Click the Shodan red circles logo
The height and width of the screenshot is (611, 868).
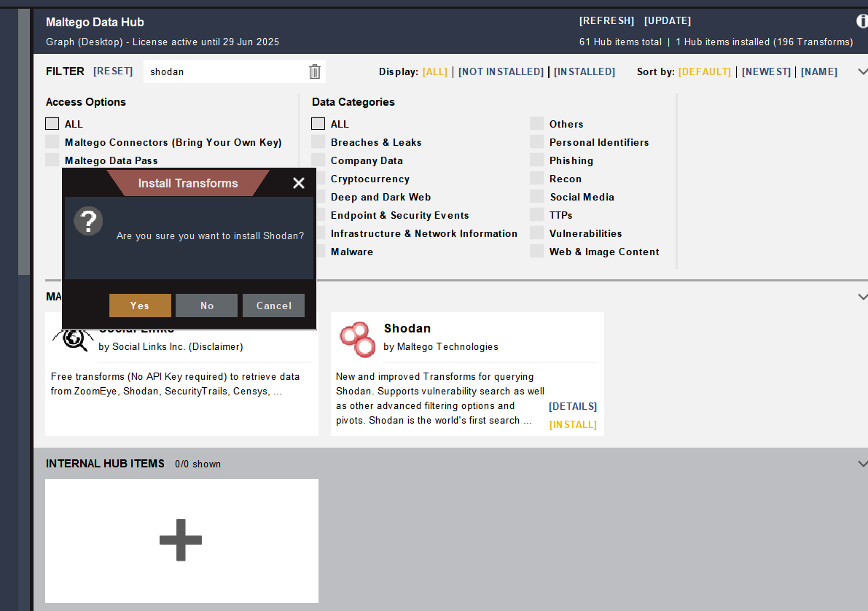tap(357, 340)
